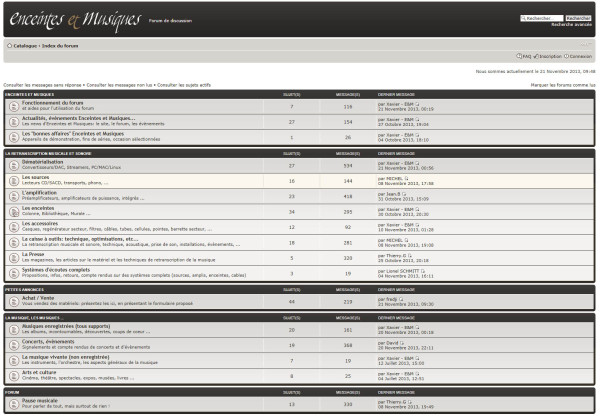Click the home icon beside Catalogue breadcrumb
This screenshot has width=600, height=417.
[10, 46]
